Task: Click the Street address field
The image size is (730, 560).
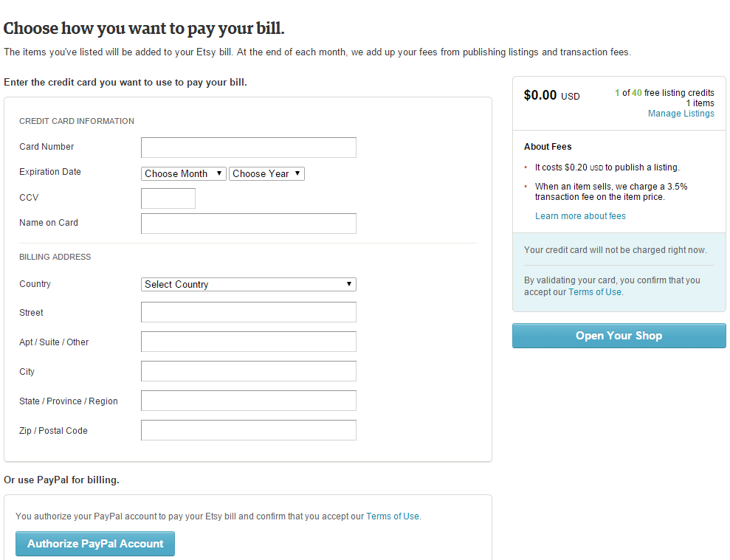Action: tap(248, 312)
